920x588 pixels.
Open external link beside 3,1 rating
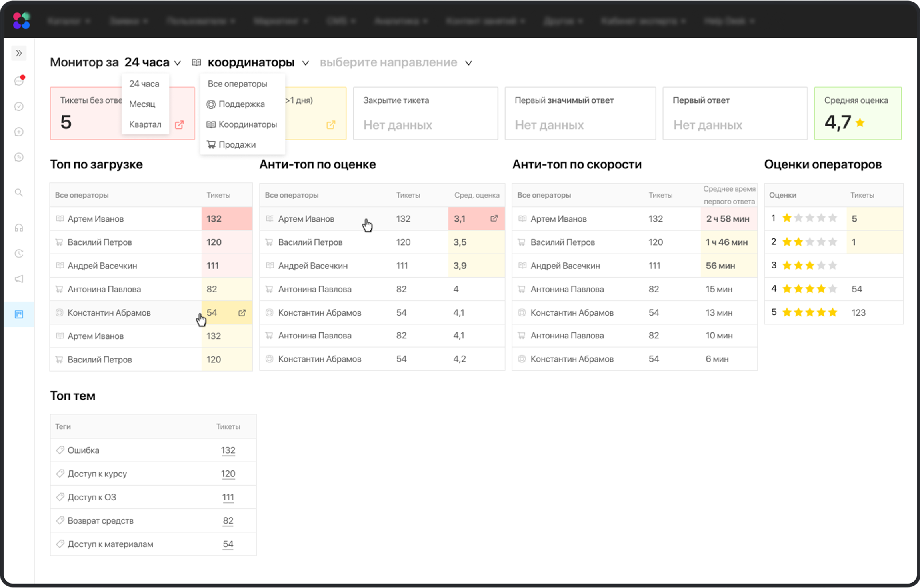point(494,218)
